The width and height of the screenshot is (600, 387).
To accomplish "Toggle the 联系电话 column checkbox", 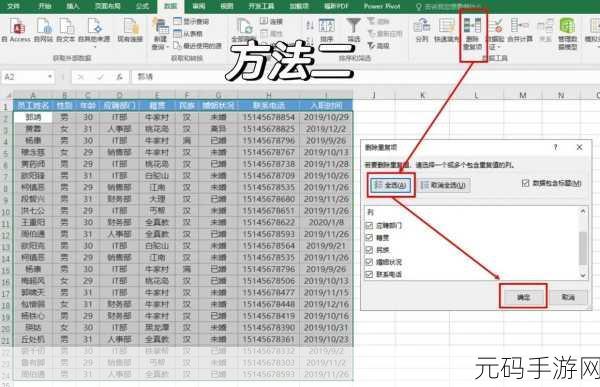I will click(x=369, y=274).
